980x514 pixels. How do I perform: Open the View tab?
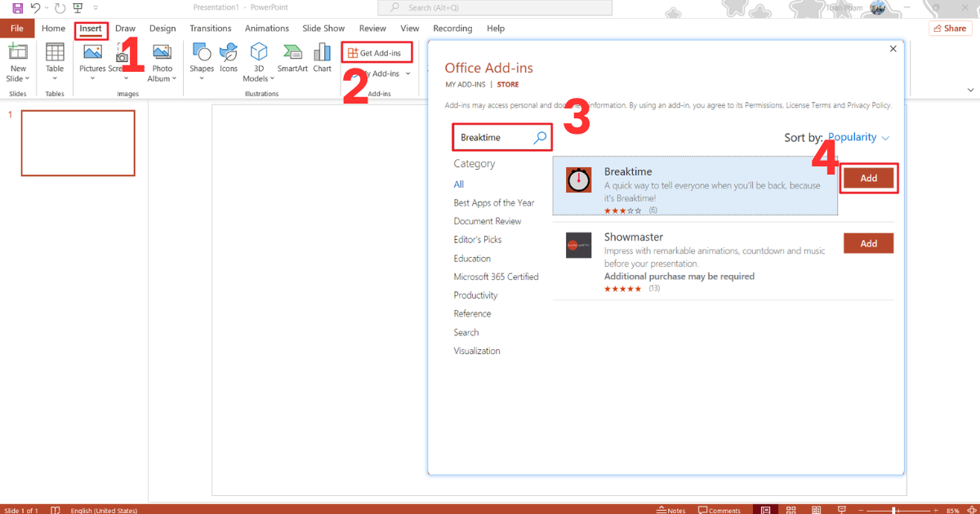tap(410, 29)
